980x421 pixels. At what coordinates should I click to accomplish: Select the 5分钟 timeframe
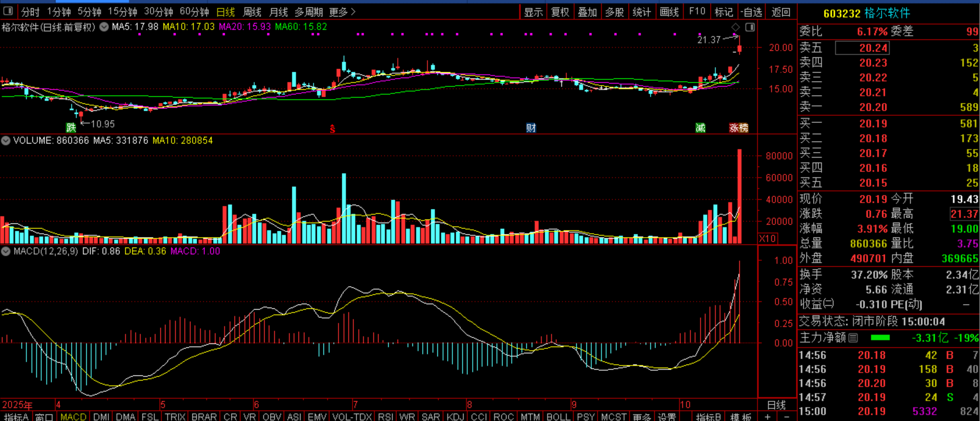[x=89, y=11]
